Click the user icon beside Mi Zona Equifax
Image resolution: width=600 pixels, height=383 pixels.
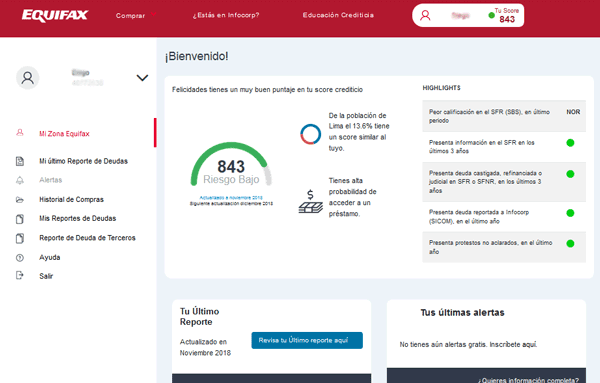(x=20, y=133)
